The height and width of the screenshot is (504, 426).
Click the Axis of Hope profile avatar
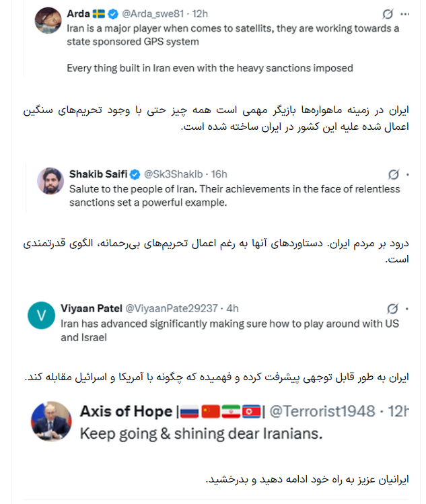tap(51, 421)
